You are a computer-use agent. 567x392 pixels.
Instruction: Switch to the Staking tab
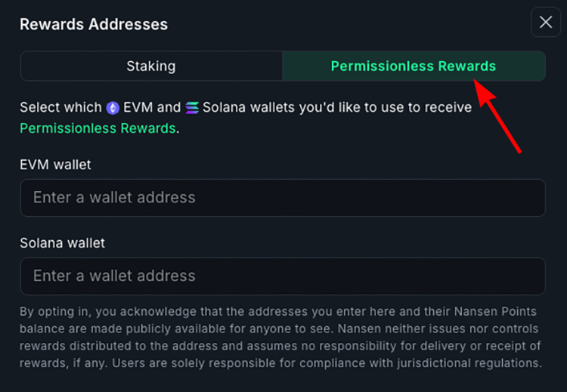coord(151,66)
